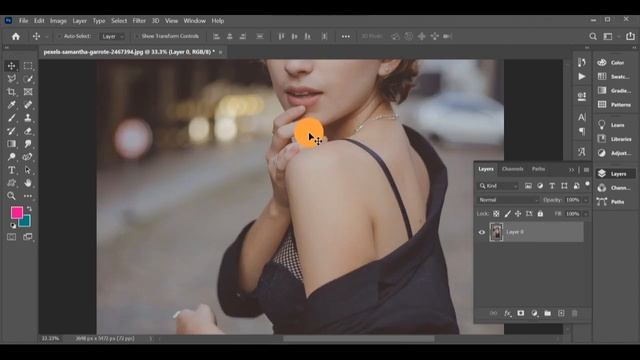The height and width of the screenshot is (360, 640).
Task: Toggle lock position
Action: 518,213
